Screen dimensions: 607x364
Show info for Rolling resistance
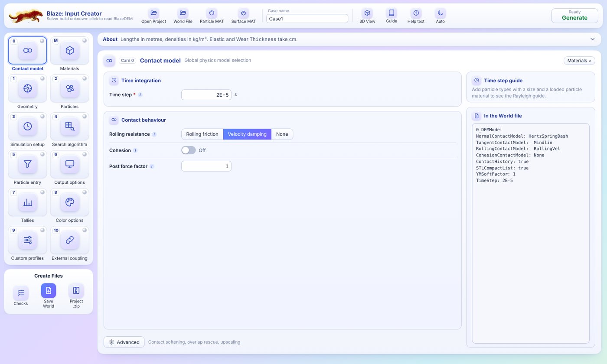(154, 134)
